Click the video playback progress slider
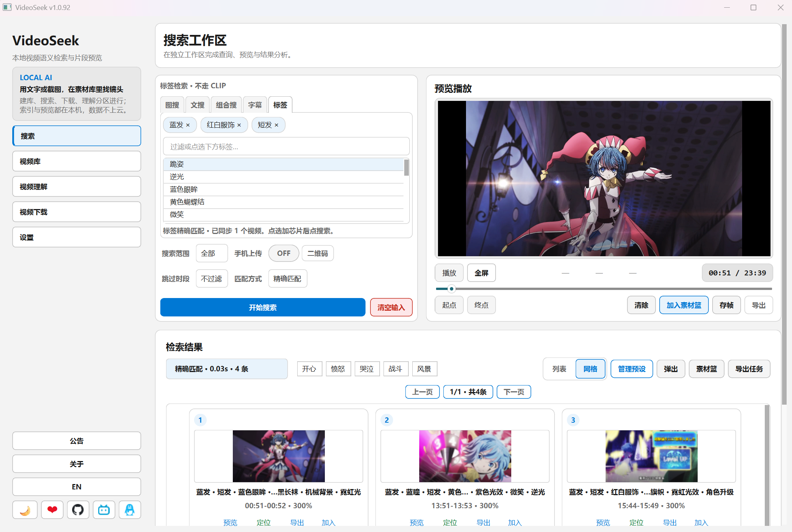Image resolution: width=792 pixels, height=532 pixels. pos(604,288)
